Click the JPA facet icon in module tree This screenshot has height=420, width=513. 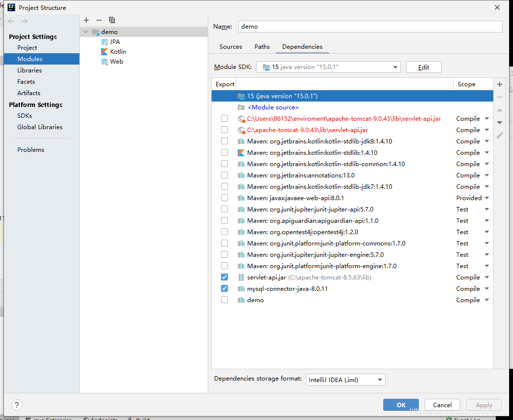coord(105,42)
